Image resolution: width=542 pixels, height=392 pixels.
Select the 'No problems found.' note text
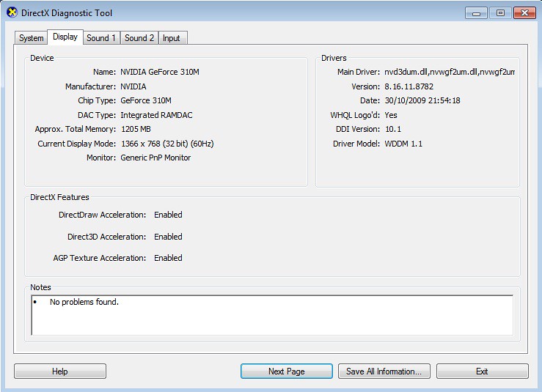point(84,302)
